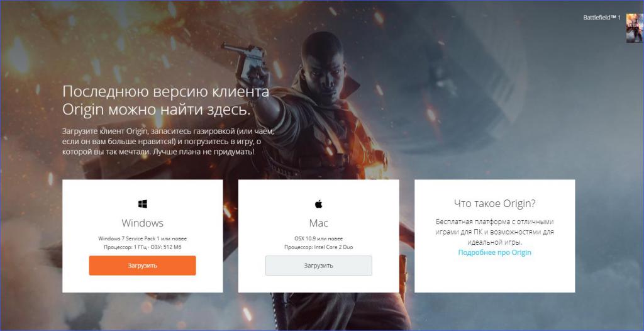Screen dimensions: 644x331
Task: Select the Windows card heading
Action: (x=143, y=223)
